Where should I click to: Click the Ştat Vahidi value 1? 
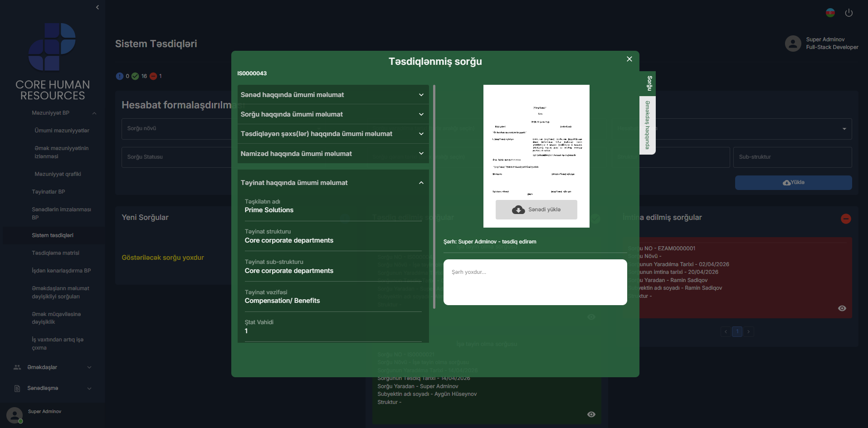tap(246, 331)
